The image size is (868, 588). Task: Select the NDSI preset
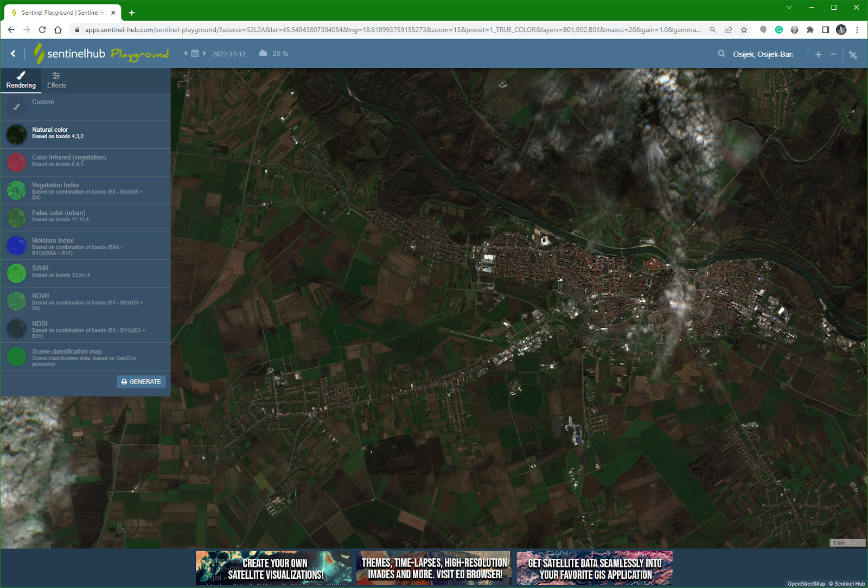tap(86, 328)
